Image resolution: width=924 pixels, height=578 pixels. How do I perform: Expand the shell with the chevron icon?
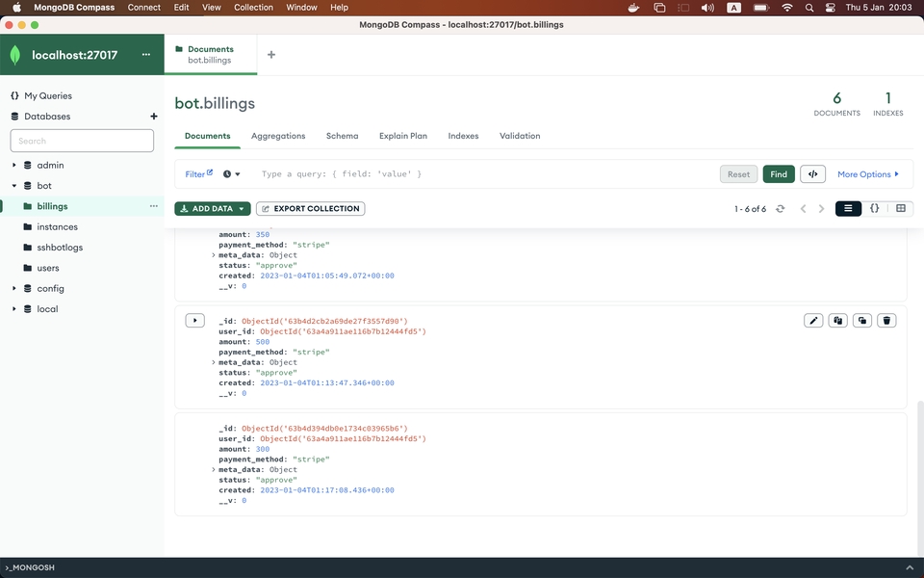click(910, 567)
